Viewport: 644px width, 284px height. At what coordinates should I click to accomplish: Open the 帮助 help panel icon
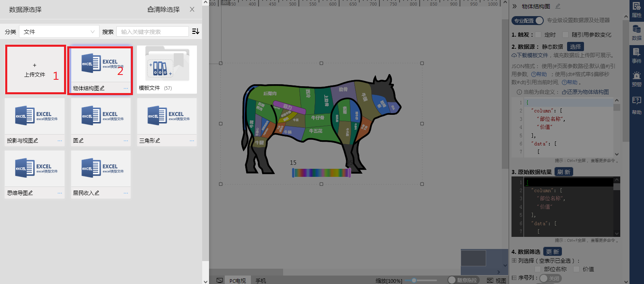(636, 106)
